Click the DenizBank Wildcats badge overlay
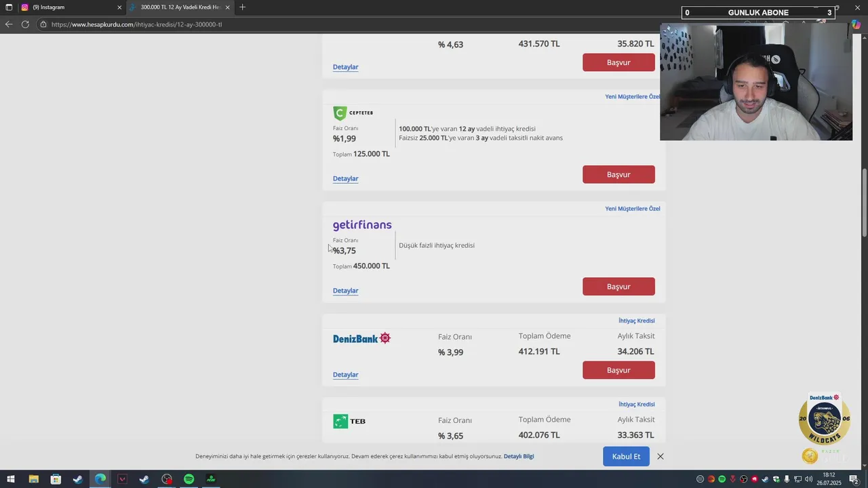Screen dimensions: 868x488 [825, 420]
